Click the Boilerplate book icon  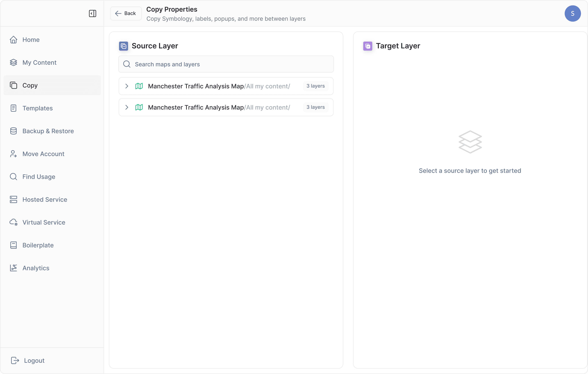pos(13,245)
